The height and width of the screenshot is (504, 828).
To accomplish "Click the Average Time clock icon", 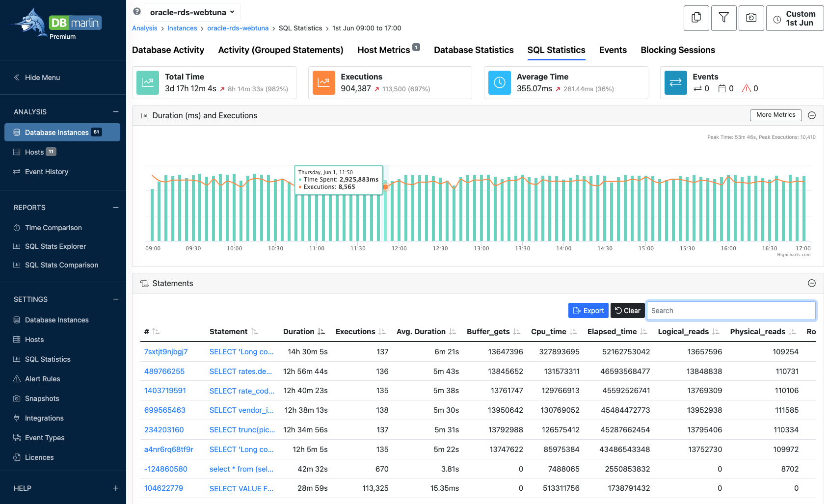I will 500,82.
